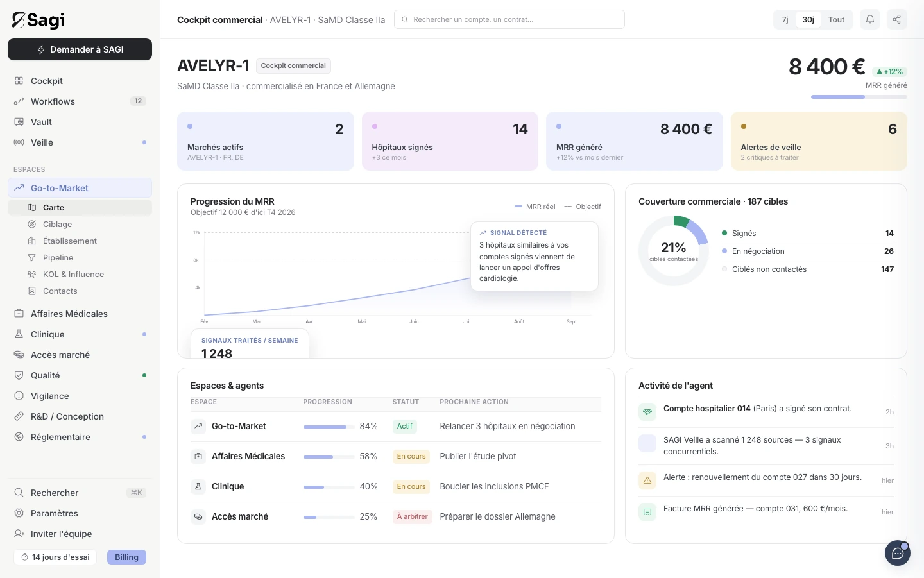This screenshot has height=578, width=924.
Task: Click the R&D / Conception icon
Action: pos(19,416)
